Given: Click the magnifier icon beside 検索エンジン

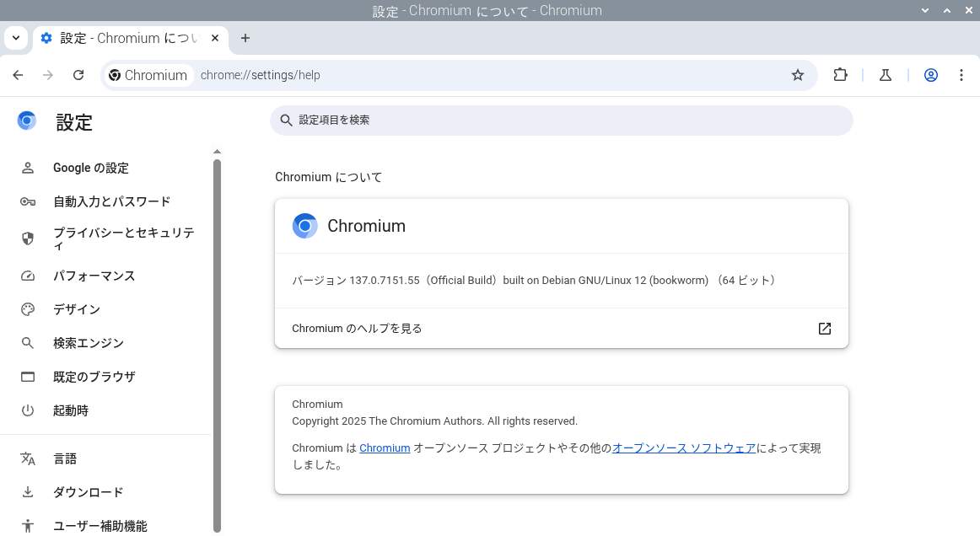Looking at the screenshot, I should pos(28,344).
